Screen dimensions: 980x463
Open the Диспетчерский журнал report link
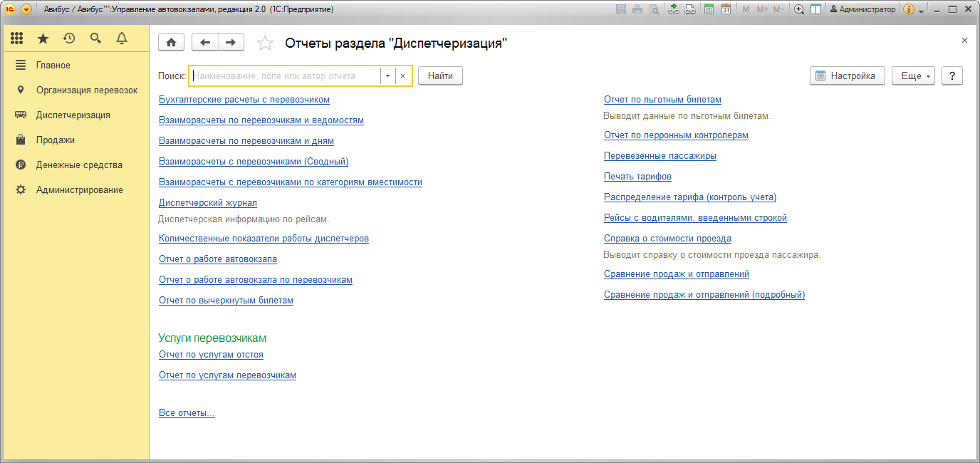coord(207,203)
